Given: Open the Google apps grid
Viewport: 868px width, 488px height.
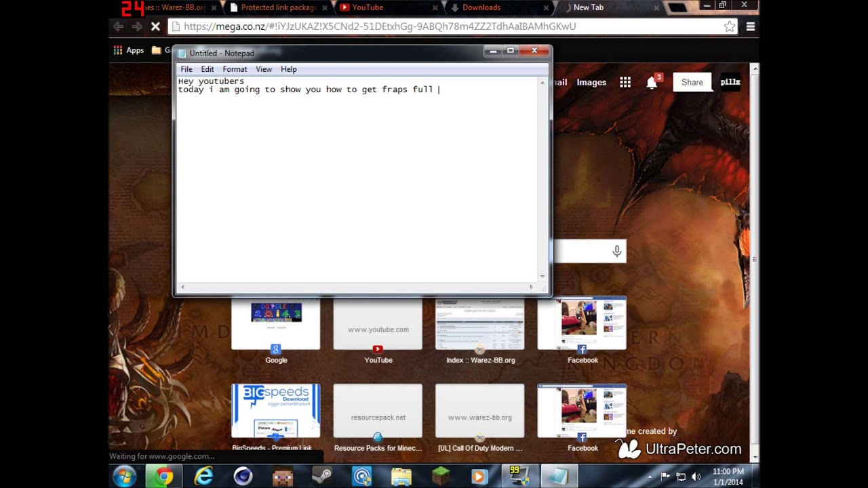Looking at the screenshot, I should pyautogui.click(x=625, y=82).
